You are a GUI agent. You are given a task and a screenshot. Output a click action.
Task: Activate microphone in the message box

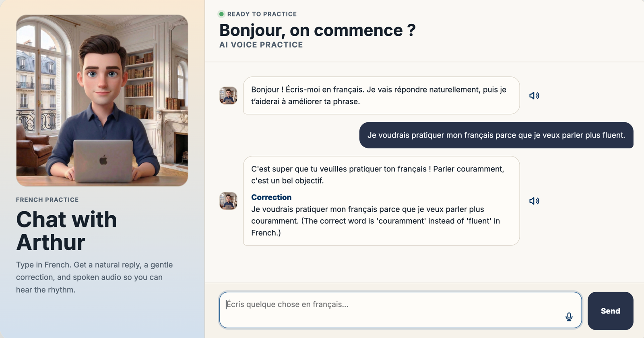pyautogui.click(x=569, y=317)
